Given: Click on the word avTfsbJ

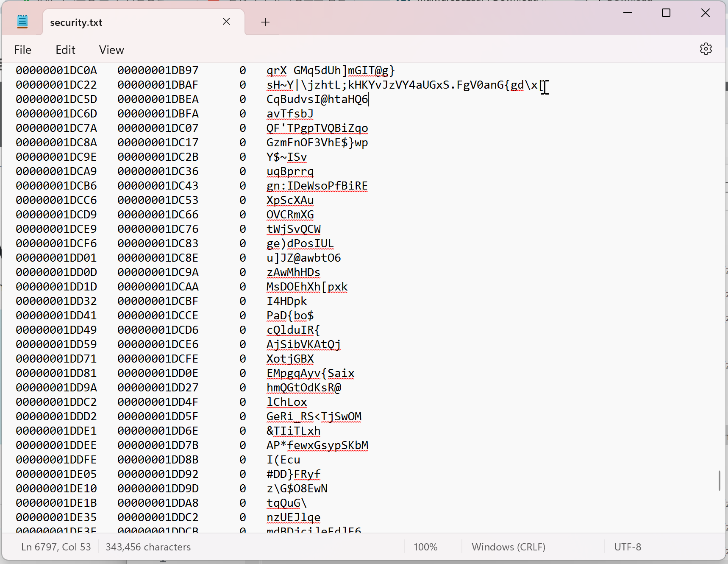Looking at the screenshot, I should click(x=290, y=114).
